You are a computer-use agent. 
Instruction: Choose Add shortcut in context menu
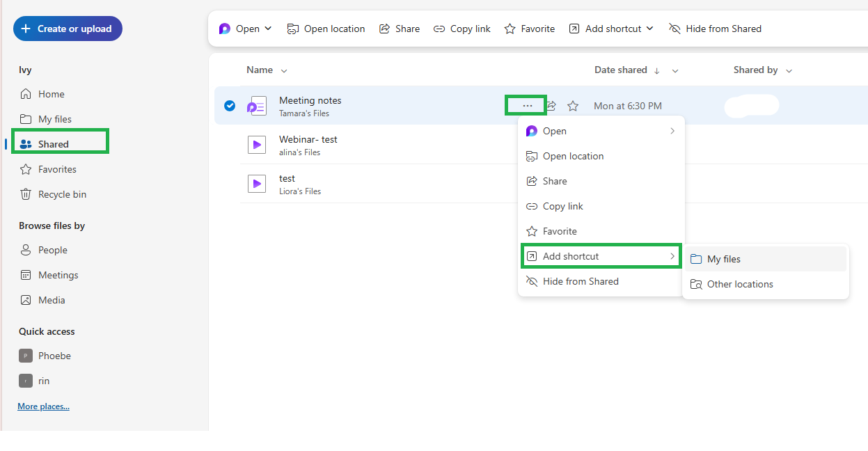[601, 256]
